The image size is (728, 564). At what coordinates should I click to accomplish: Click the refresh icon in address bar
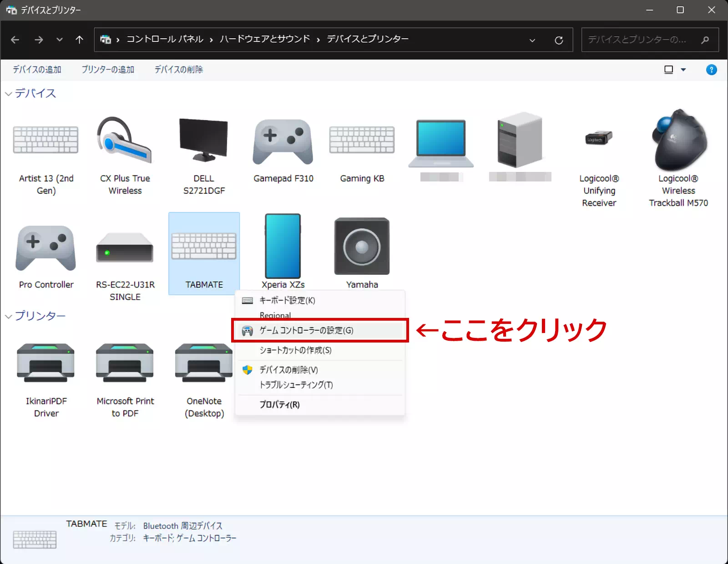tap(559, 40)
